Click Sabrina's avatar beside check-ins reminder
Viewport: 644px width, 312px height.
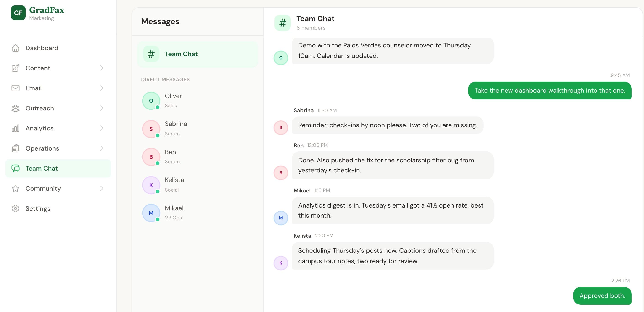pyautogui.click(x=281, y=127)
